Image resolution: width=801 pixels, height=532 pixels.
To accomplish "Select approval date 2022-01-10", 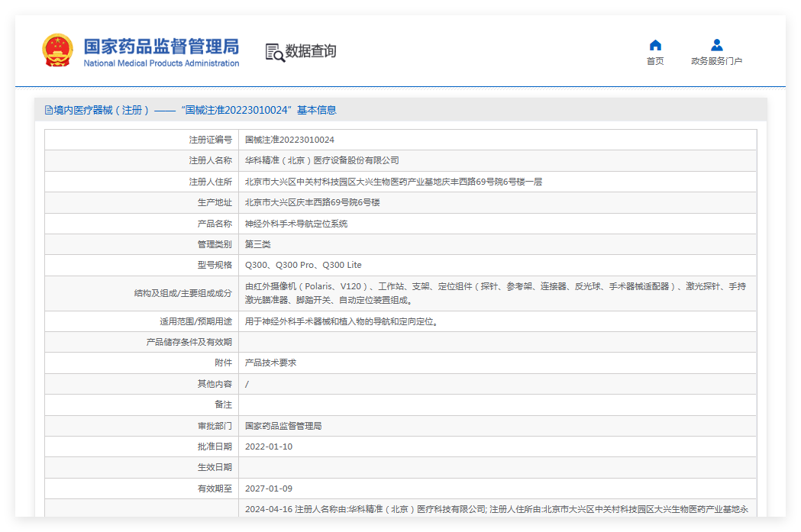I will (269, 447).
